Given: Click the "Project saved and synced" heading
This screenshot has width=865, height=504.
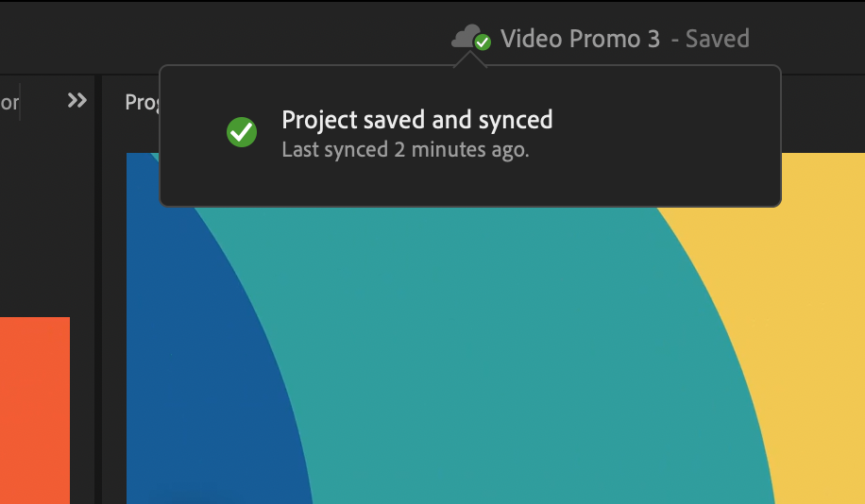Looking at the screenshot, I should pyautogui.click(x=417, y=120).
